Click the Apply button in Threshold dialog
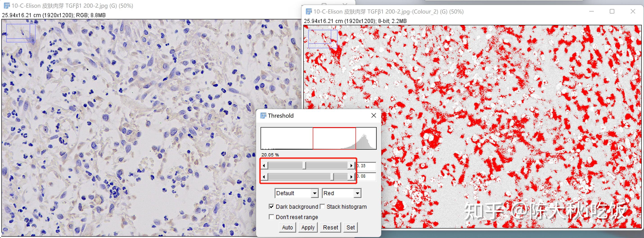The width and height of the screenshot is (644, 238). pos(308,227)
